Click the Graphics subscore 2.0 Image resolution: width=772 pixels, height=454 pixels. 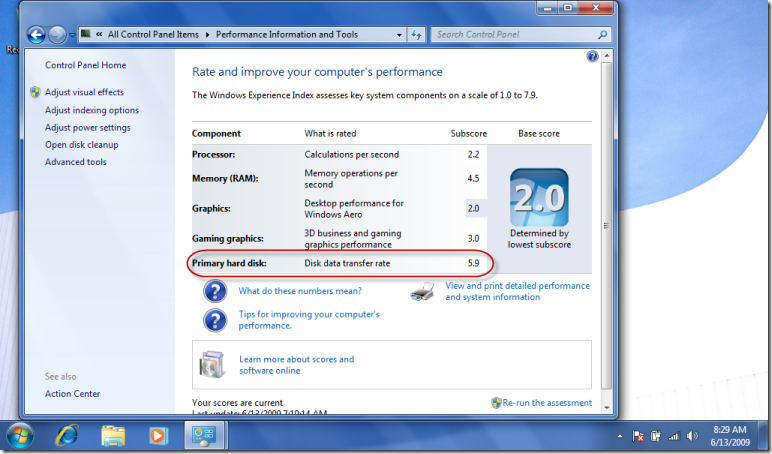point(473,208)
